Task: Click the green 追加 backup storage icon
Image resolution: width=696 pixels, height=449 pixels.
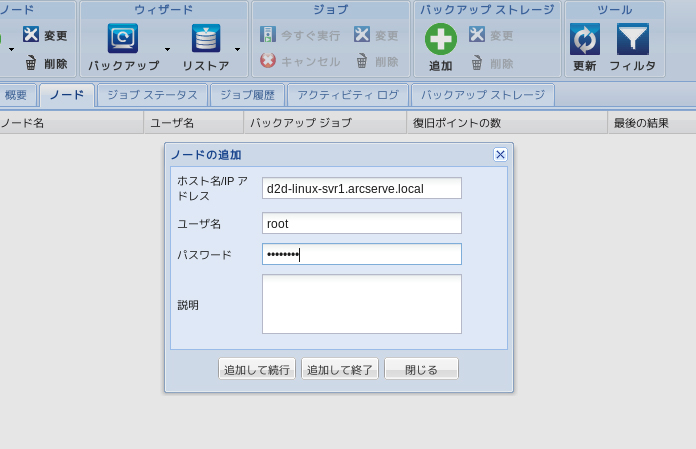Action: [441, 39]
